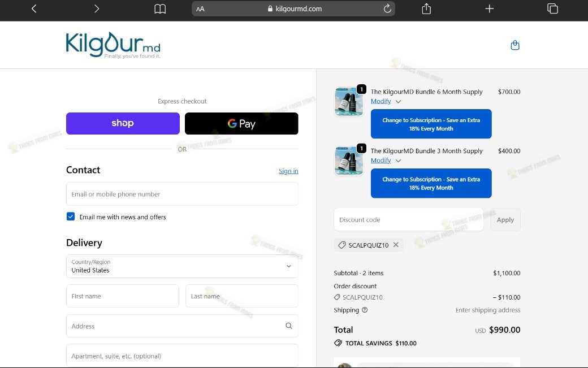
Task: Click the 3 Month Supply product thumbnail
Action: (x=349, y=161)
